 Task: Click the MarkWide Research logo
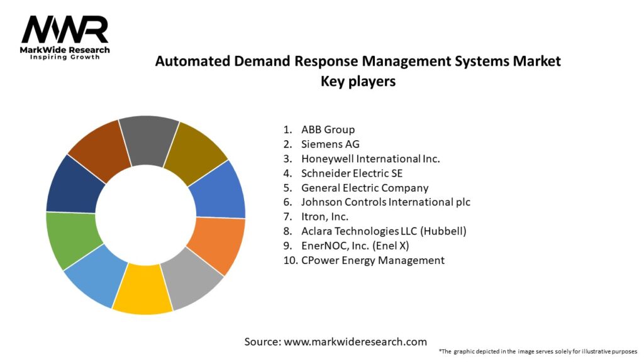[x=65, y=37]
